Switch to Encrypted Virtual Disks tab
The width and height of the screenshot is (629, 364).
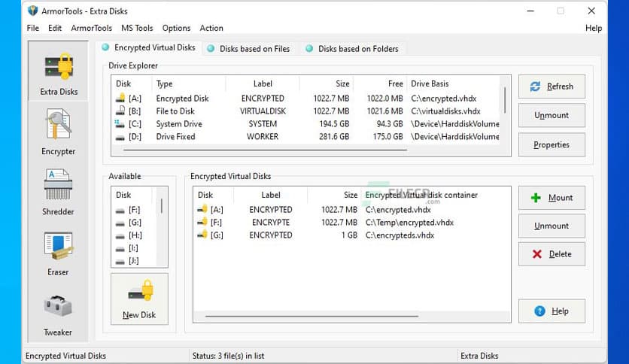click(x=149, y=47)
